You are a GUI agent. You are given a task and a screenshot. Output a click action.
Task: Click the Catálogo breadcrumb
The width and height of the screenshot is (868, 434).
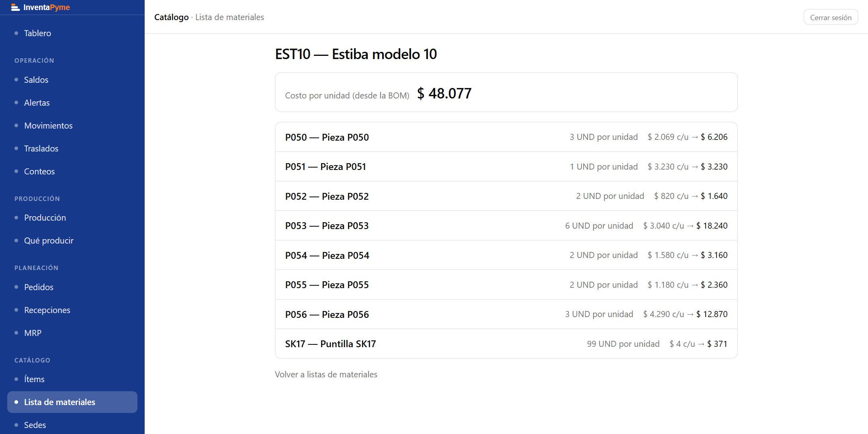click(x=171, y=17)
